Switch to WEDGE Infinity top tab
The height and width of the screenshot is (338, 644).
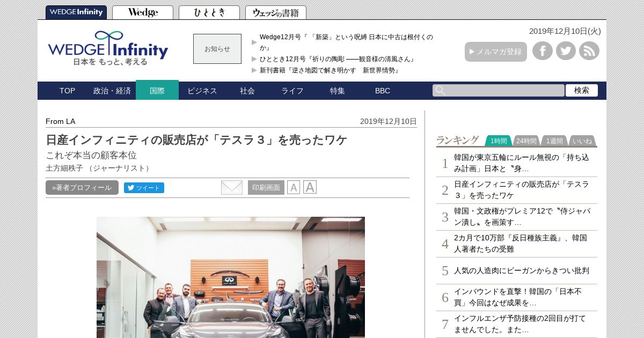[76, 12]
